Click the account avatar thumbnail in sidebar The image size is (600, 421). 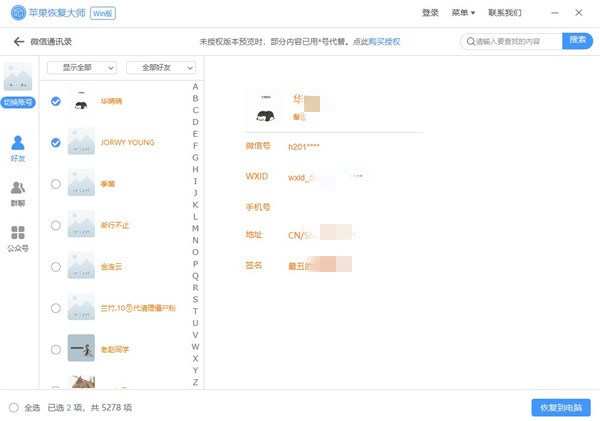pos(18,77)
